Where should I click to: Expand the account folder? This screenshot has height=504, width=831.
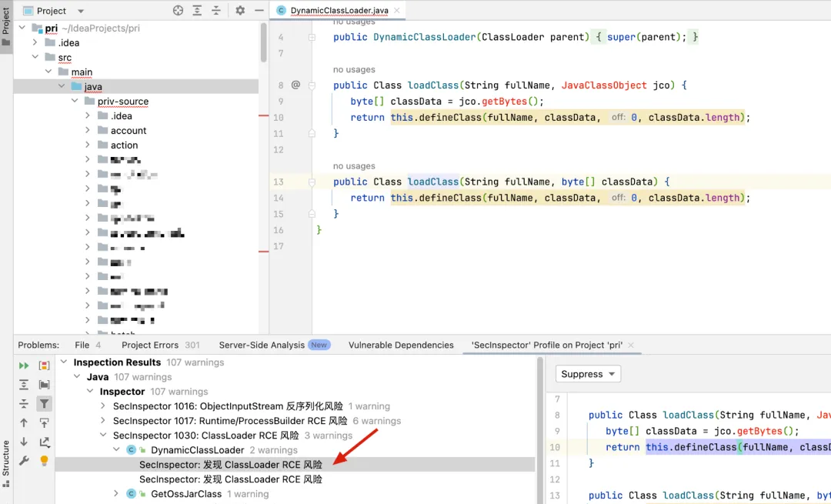coord(88,130)
